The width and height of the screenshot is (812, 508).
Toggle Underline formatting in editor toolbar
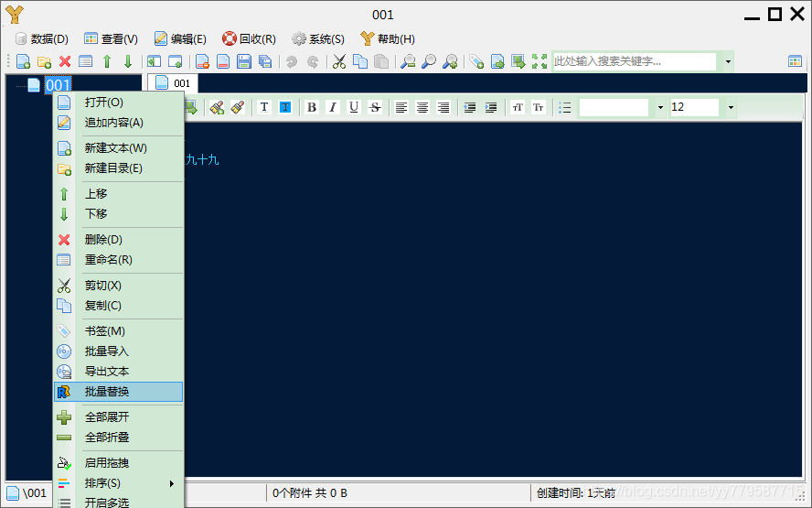[354, 107]
